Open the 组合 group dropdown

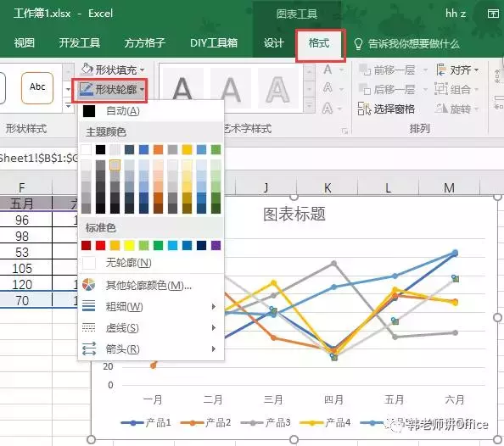pyautogui.click(x=456, y=89)
